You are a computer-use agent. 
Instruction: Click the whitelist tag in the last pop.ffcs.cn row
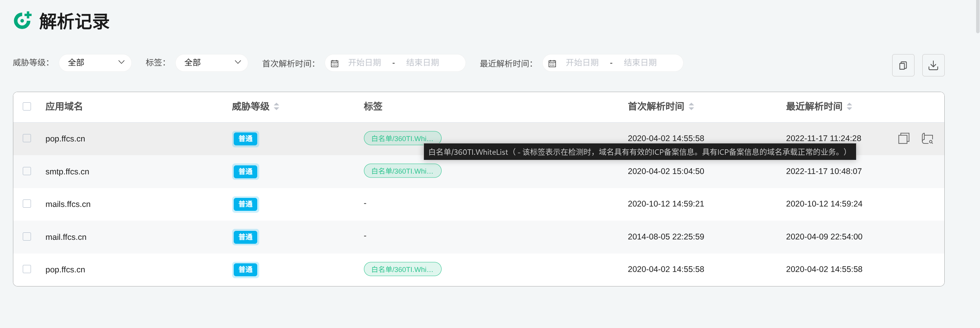[x=403, y=269]
